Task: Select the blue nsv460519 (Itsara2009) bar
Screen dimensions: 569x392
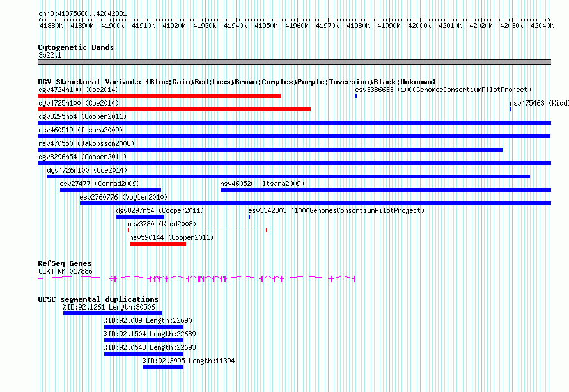Action: tap(294, 136)
